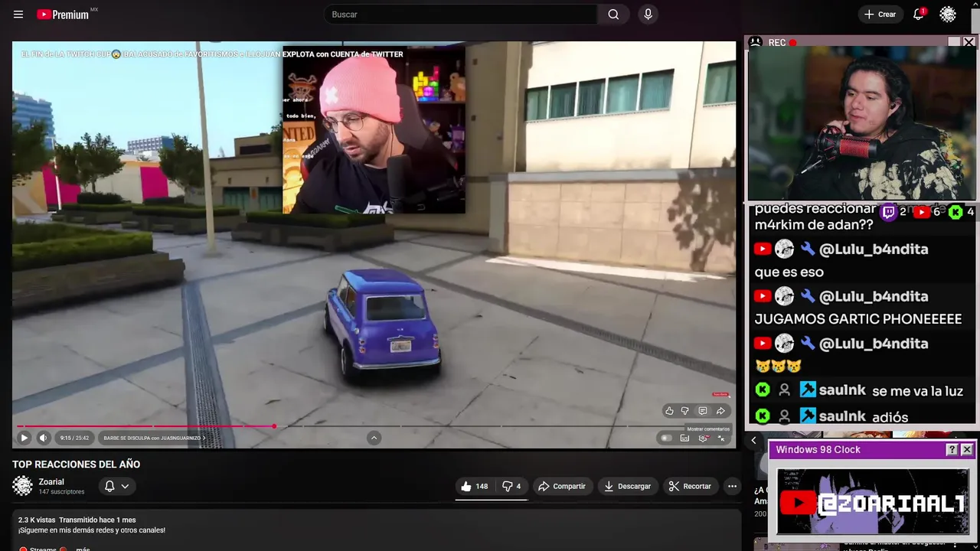Click help button on Windows 98 Clock window

coord(952,450)
